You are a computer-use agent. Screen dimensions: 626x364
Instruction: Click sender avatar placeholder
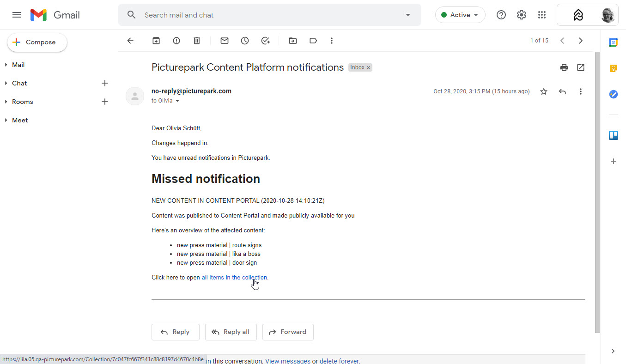[x=135, y=96]
